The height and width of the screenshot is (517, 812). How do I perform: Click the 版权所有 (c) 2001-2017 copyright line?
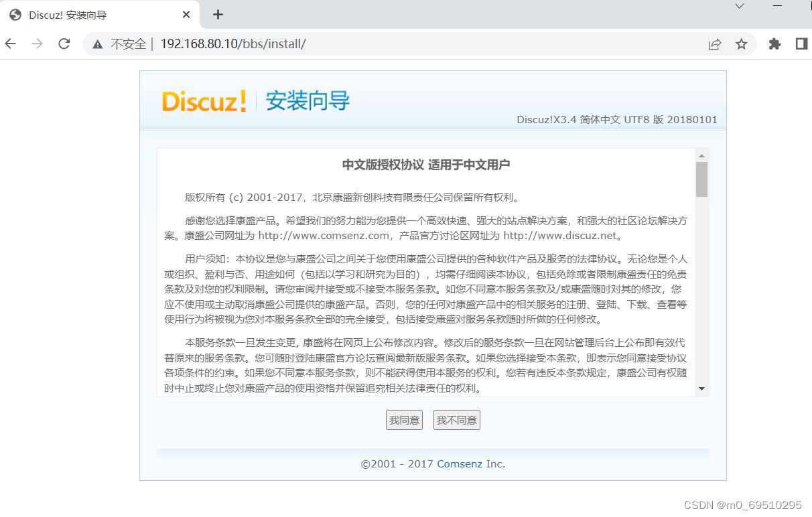pos(352,198)
